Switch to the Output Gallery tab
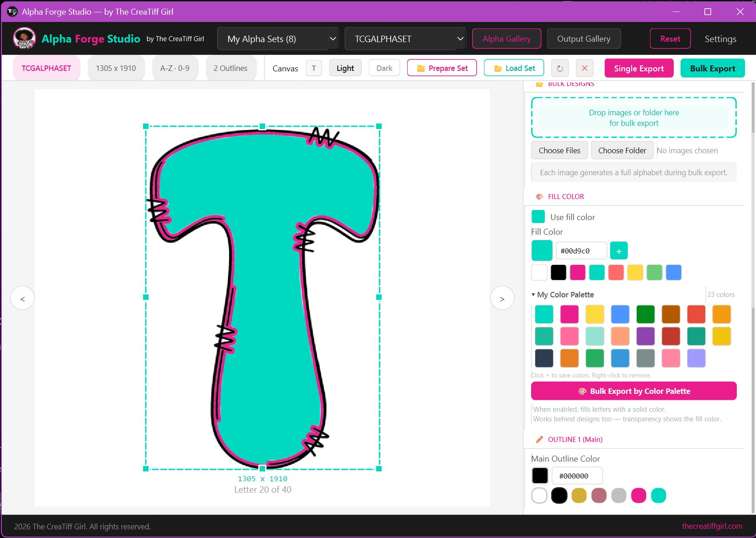 pos(584,38)
